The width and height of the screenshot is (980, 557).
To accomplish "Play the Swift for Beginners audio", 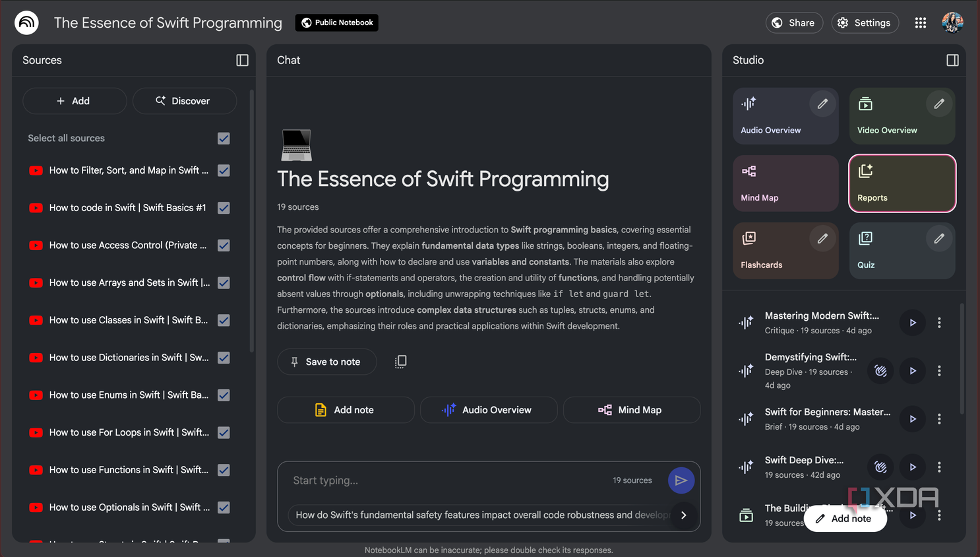I will pyautogui.click(x=913, y=419).
